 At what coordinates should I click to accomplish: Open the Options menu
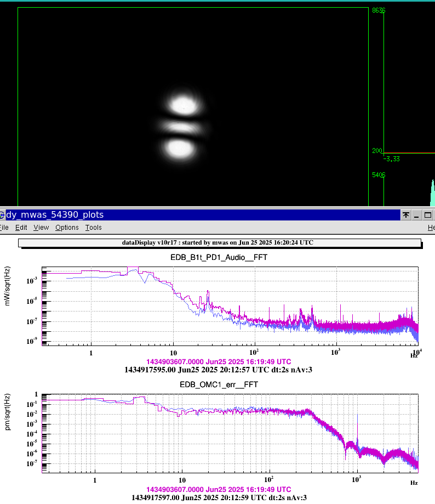click(x=67, y=228)
